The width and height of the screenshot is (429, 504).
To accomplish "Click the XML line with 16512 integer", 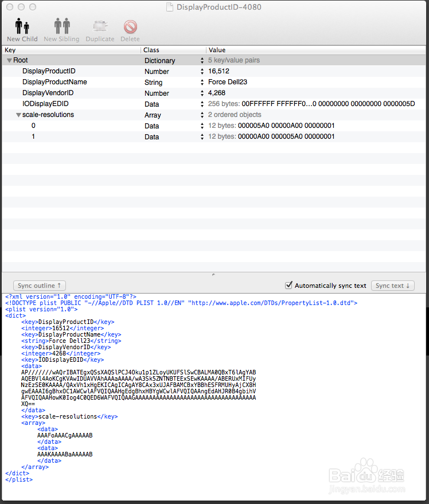I will pyautogui.click(x=63, y=328).
